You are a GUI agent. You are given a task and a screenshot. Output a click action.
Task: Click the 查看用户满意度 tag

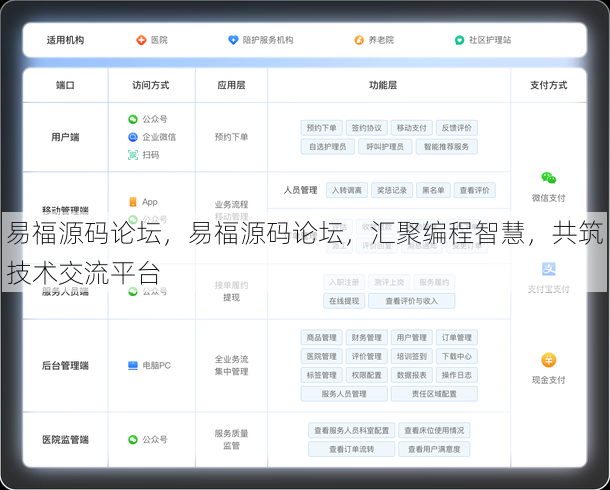point(434,449)
